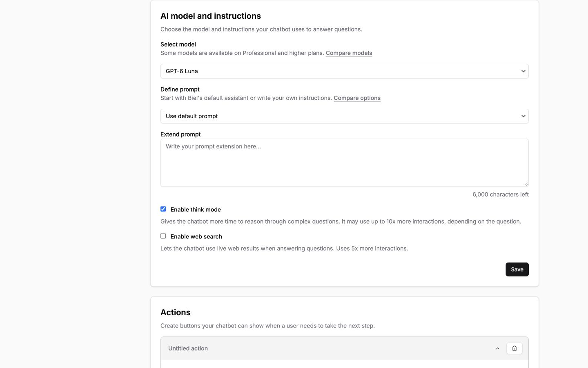Viewport: 588px width, 368px height.
Task: Focus the Extend prompt text area
Action: [x=344, y=163]
